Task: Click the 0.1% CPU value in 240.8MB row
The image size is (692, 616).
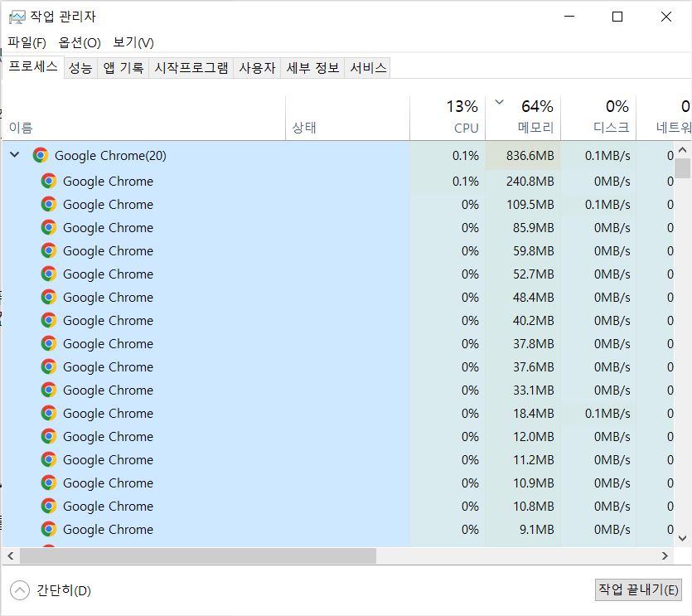Action: click(465, 181)
